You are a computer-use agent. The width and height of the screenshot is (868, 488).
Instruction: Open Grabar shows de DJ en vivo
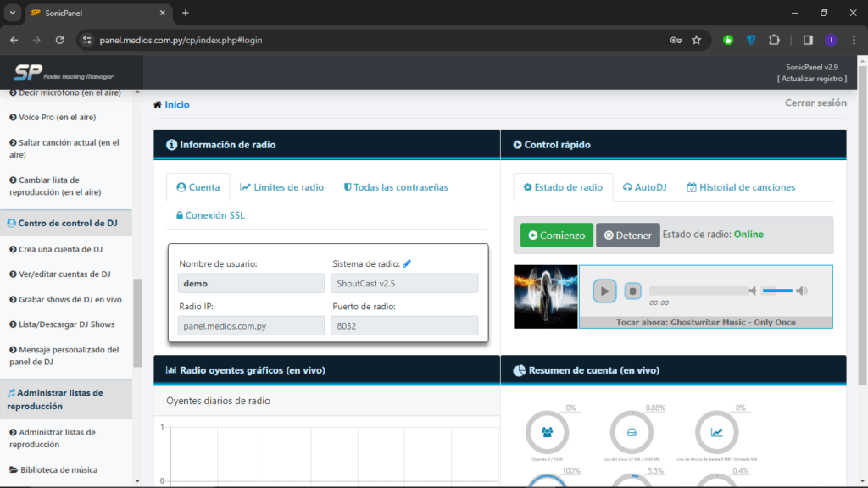(66, 299)
